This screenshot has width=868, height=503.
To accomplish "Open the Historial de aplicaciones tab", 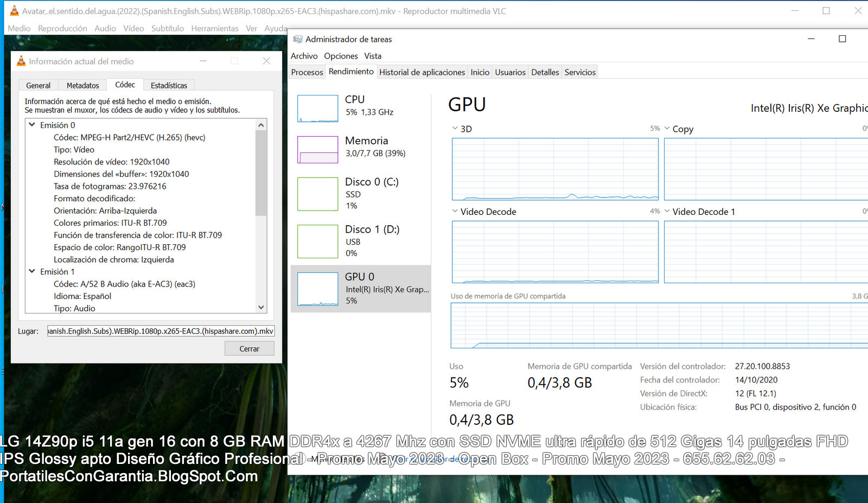I will pyautogui.click(x=422, y=72).
